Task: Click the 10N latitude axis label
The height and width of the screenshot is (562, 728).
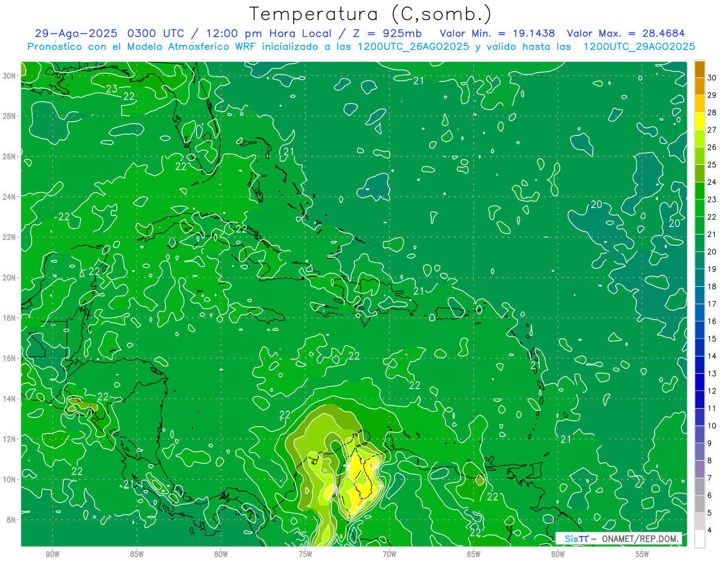Action: click(10, 479)
